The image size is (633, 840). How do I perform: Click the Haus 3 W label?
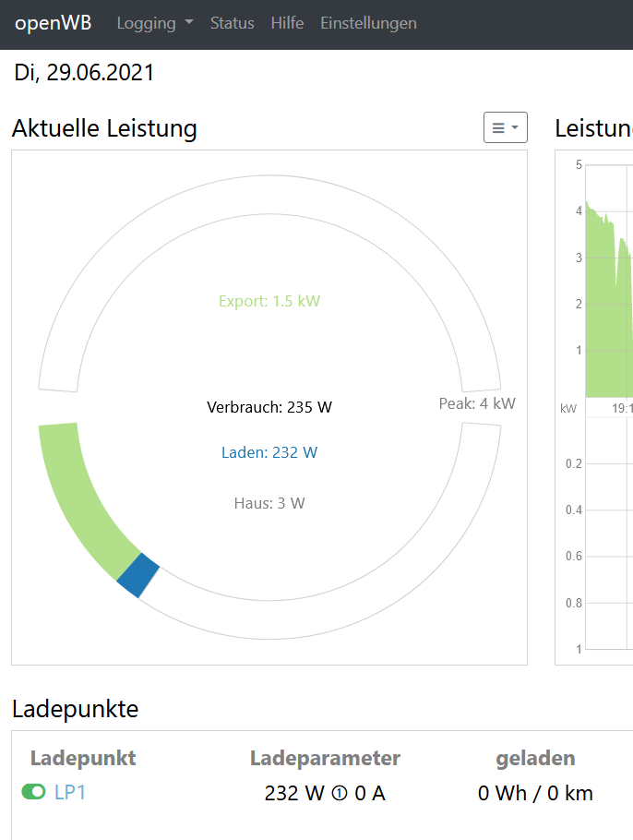coord(269,503)
